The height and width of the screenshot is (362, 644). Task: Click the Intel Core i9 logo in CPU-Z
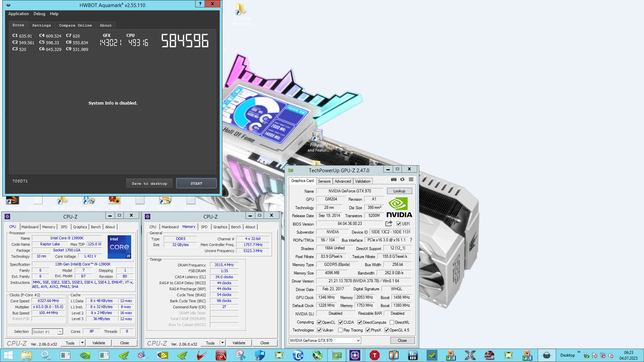(x=119, y=247)
